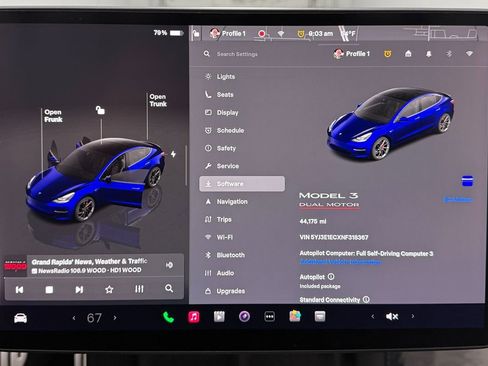Viewport: 488px width, 366px height.
Task: Tap Open Frunk label
Action: tap(53, 116)
